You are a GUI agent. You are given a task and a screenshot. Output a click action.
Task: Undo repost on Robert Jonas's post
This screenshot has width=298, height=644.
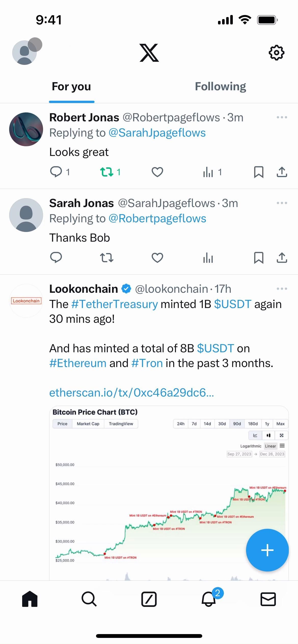click(107, 172)
